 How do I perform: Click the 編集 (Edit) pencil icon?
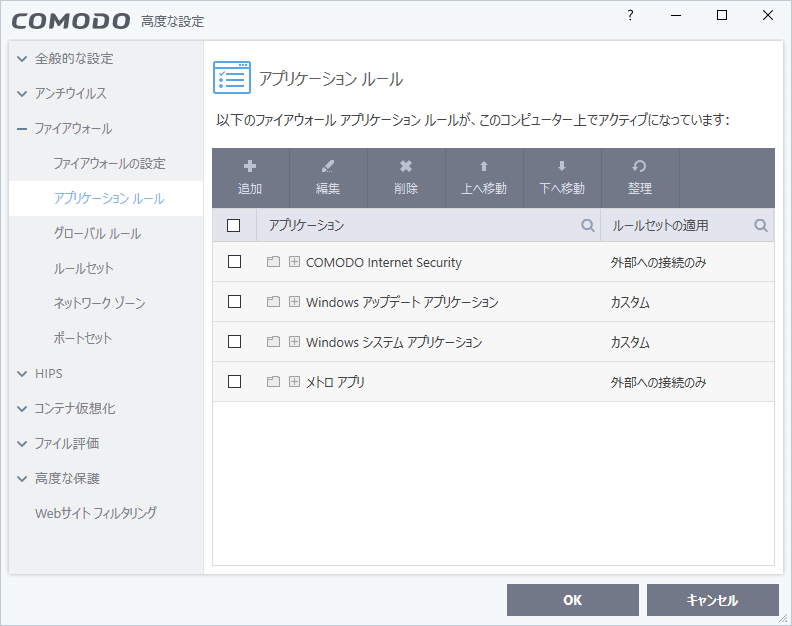(328, 167)
